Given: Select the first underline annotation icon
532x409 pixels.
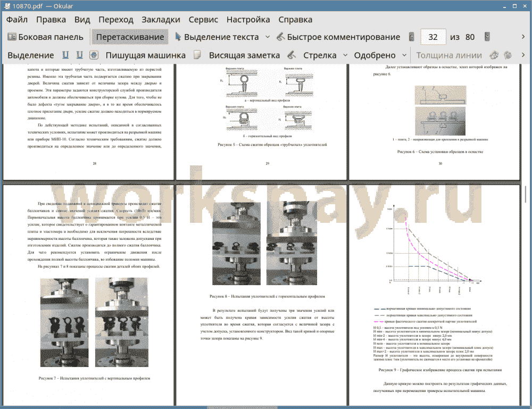Looking at the screenshot, I should [65, 55].
